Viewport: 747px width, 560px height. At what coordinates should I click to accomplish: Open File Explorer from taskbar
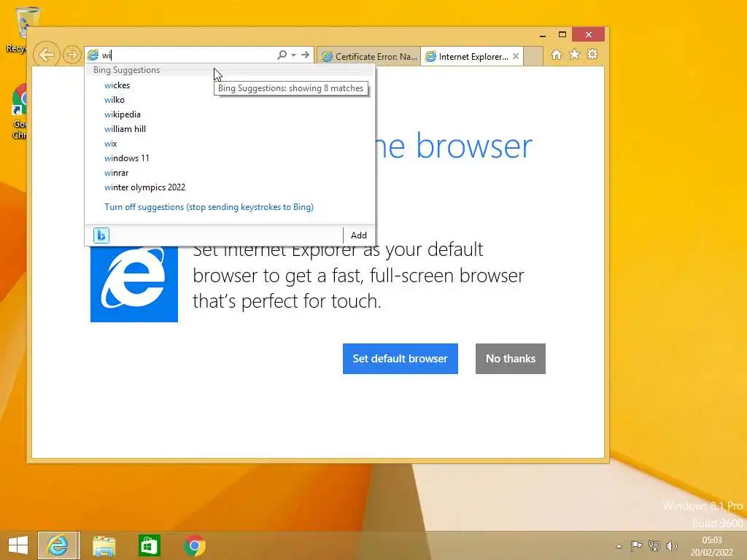coord(104,545)
